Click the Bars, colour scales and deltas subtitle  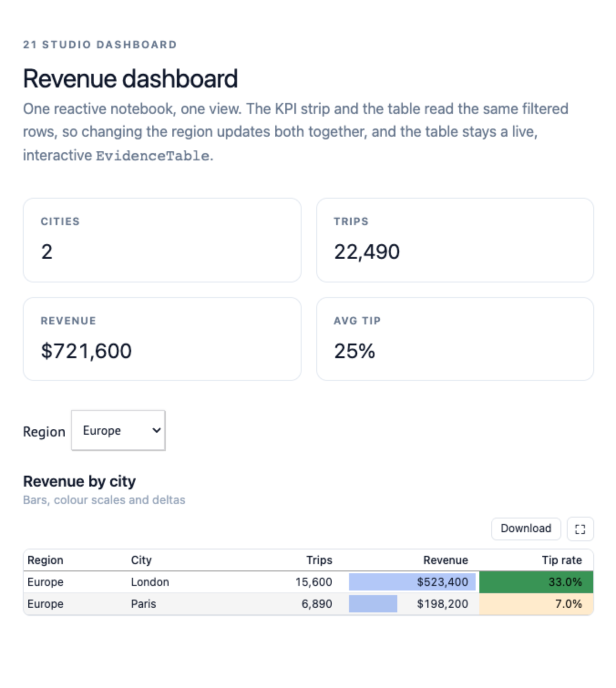(104, 500)
